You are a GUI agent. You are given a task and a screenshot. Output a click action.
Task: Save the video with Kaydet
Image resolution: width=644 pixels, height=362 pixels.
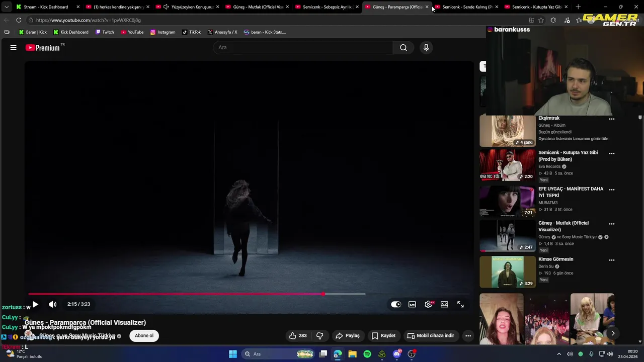[x=383, y=336]
